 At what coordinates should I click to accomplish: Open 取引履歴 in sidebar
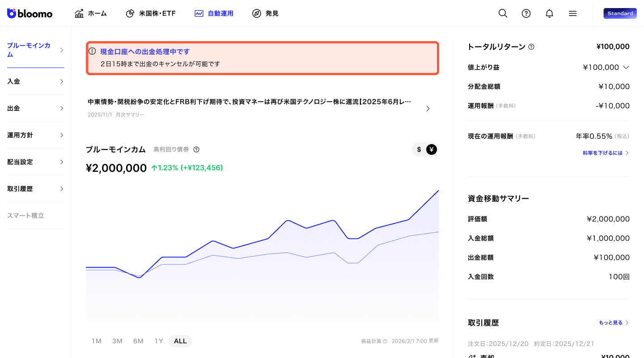click(x=36, y=189)
